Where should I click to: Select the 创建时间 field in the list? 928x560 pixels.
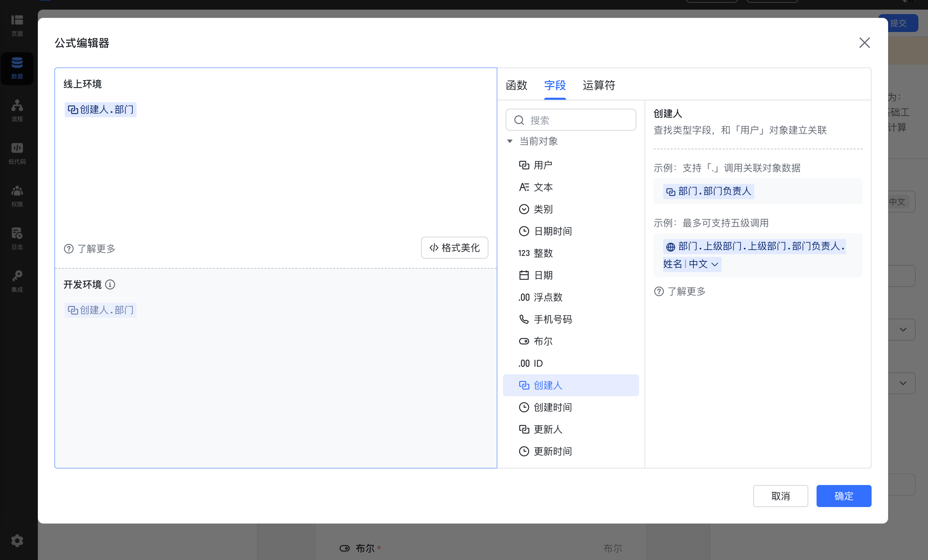coord(571,408)
